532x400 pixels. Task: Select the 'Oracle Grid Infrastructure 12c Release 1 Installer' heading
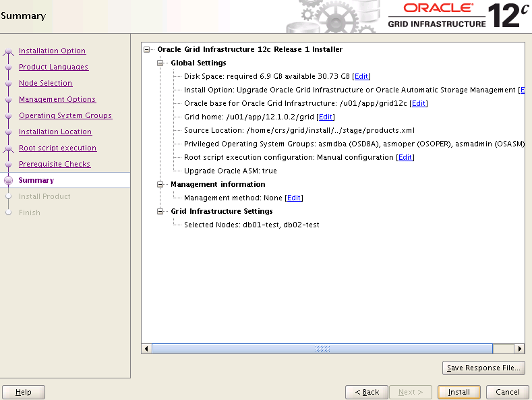pyautogui.click(x=250, y=49)
